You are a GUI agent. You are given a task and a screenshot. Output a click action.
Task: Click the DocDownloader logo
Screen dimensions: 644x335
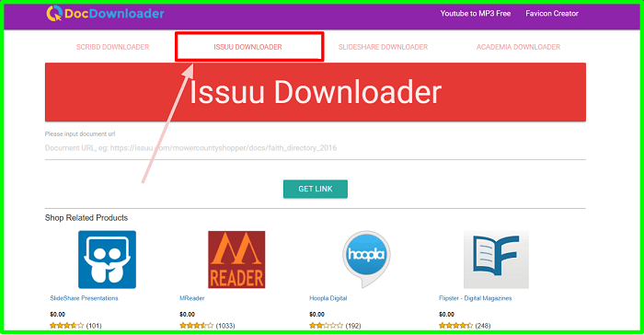click(x=105, y=14)
